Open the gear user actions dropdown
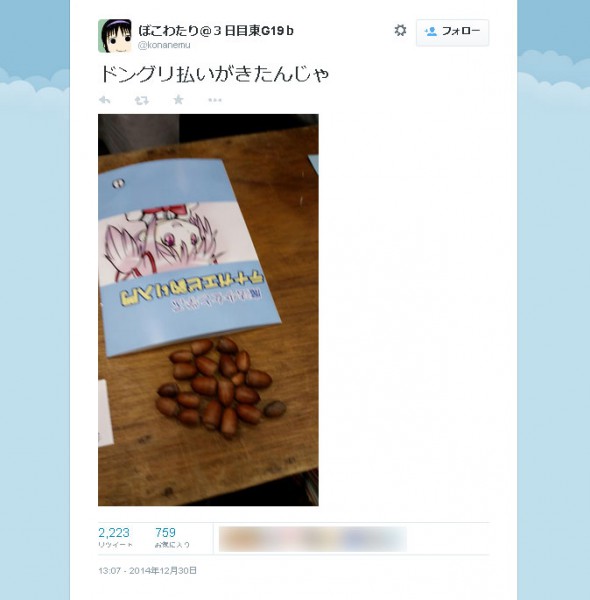Image resolution: width=590 pixels, height=600 pixels. (400, 30)
